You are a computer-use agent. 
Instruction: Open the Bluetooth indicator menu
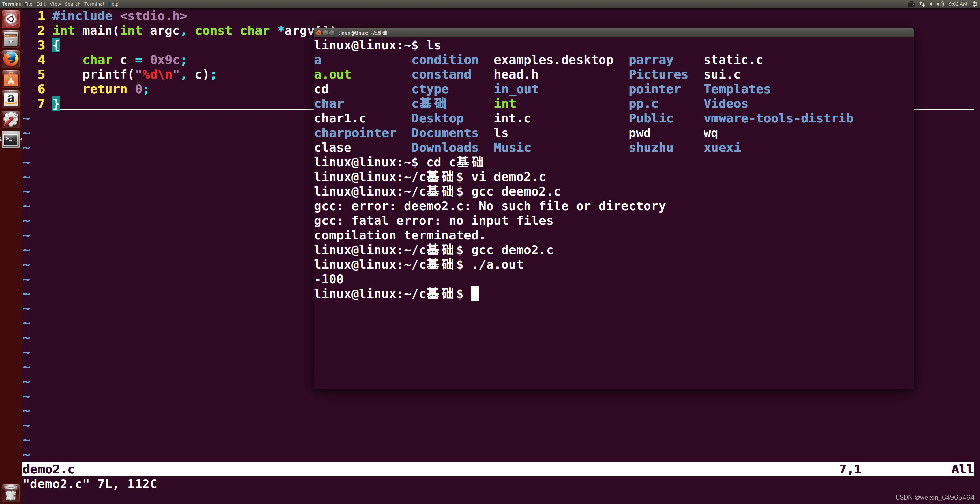(x=931, y=4)
